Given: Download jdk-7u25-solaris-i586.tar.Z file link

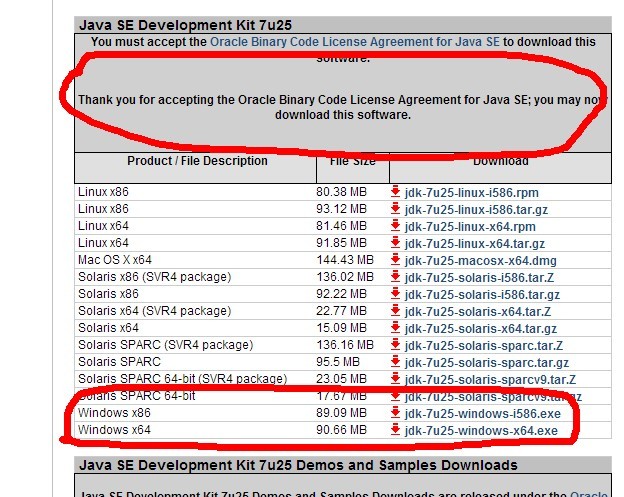Looking at the screenshot, I should pos(479,277).
